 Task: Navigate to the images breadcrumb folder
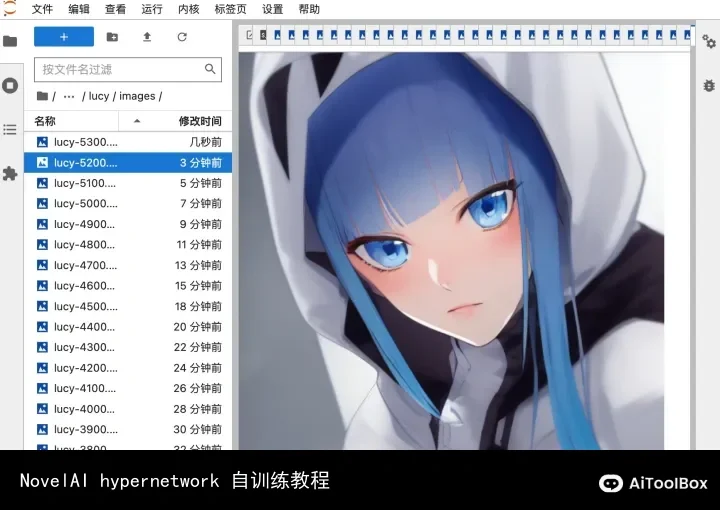137,96
